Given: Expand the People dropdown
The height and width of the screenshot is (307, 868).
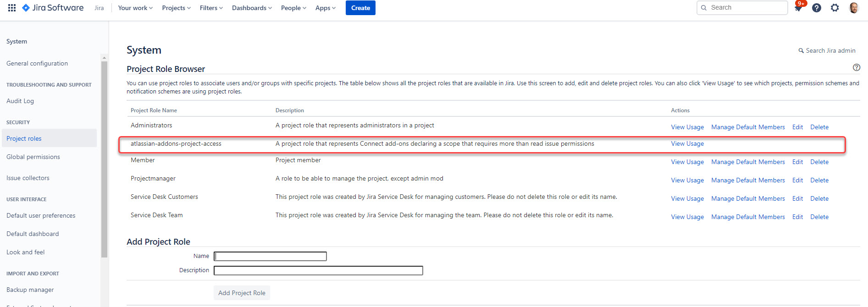Looking at the screenshot, I should [x=293, y=8].
